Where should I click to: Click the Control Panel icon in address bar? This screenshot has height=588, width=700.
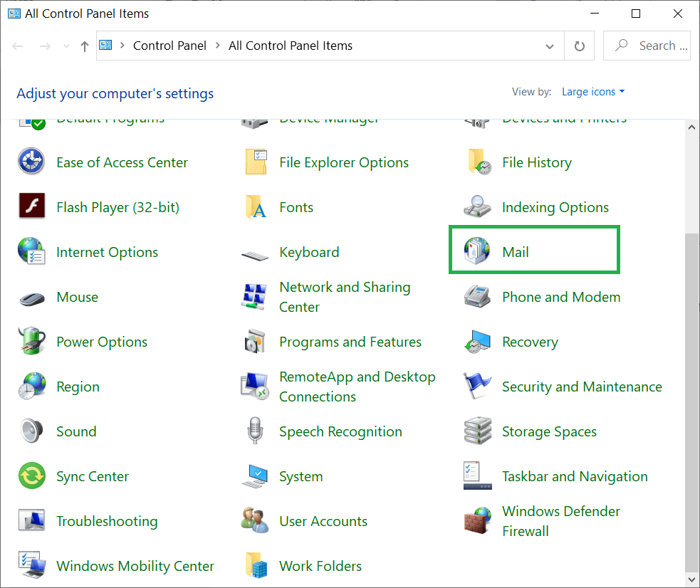(x=105, y=45)
